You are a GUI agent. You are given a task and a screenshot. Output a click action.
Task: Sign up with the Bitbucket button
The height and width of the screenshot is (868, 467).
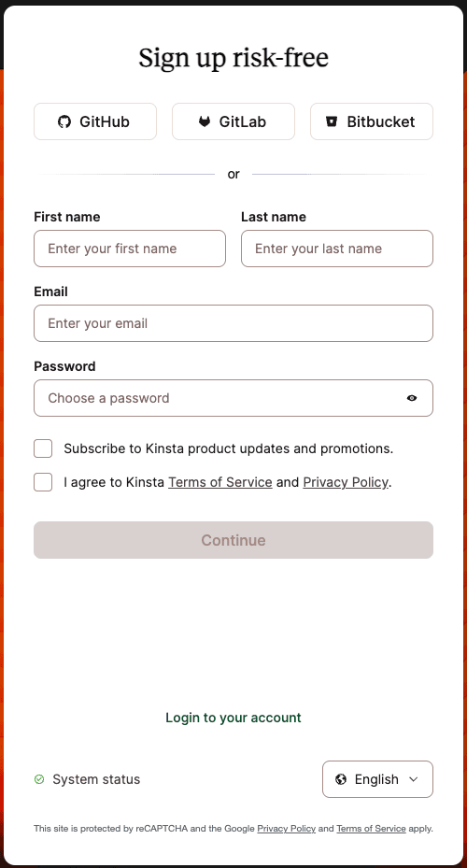372,121
